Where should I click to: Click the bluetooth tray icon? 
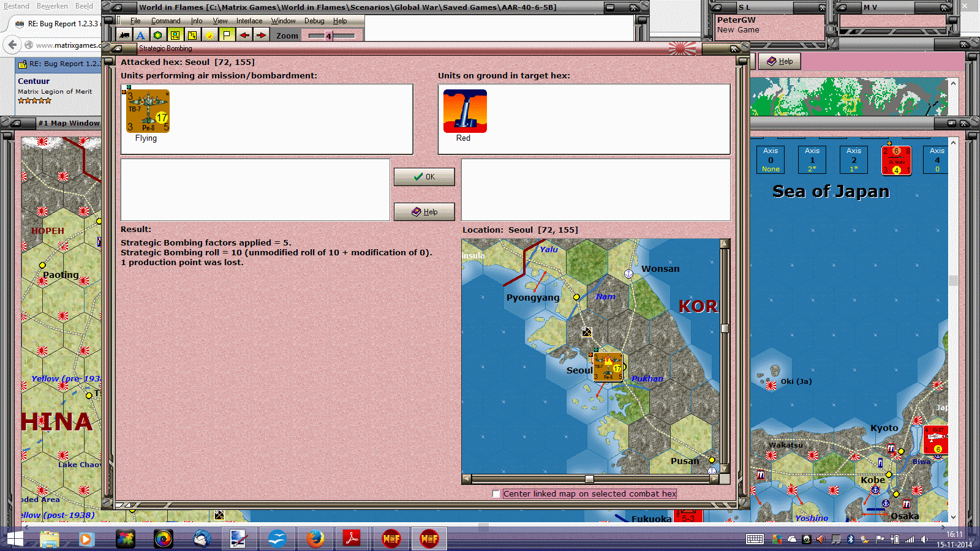[x=850, y=539]
